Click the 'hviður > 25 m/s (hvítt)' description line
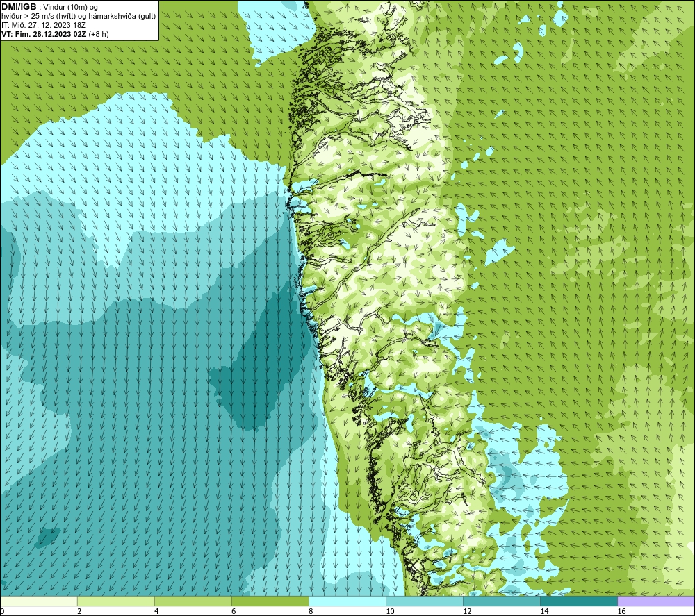The image size is (695, 616). 79,16
